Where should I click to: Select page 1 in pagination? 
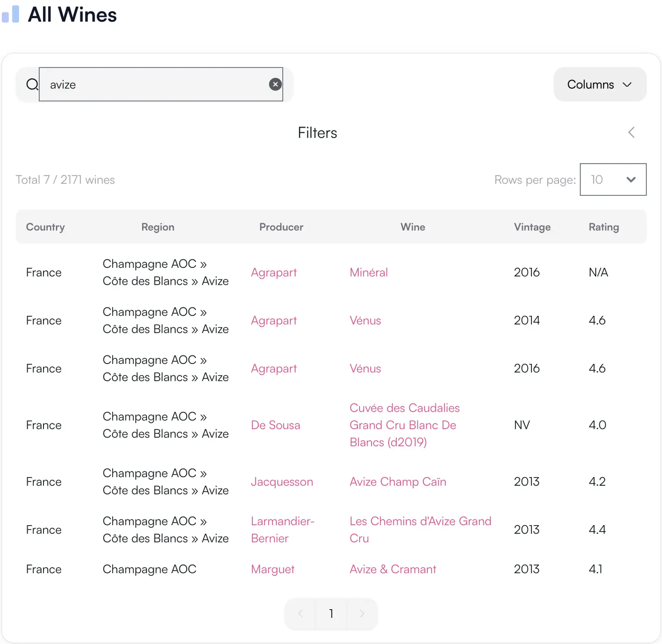pyautogui.click(x=331, y=613)
